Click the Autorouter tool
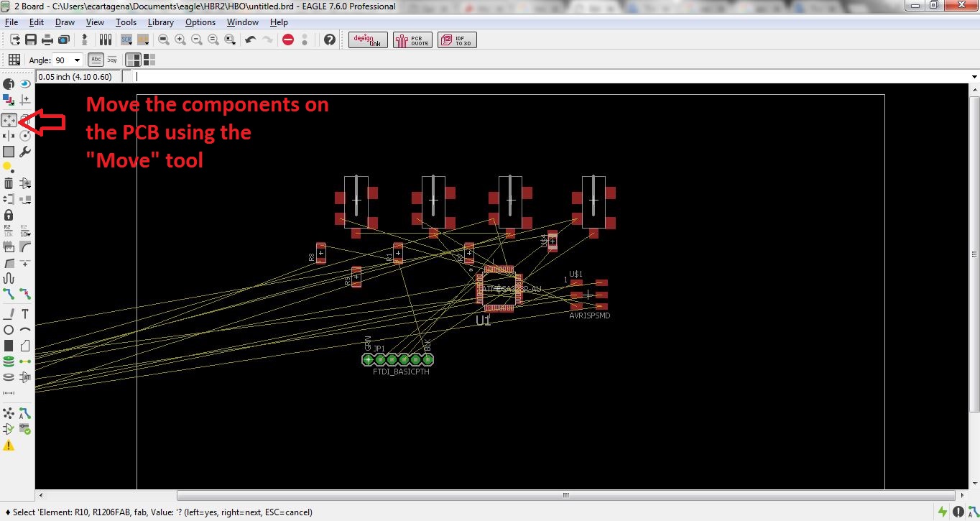Screen dimensions: 980x521 coord(25,413)
